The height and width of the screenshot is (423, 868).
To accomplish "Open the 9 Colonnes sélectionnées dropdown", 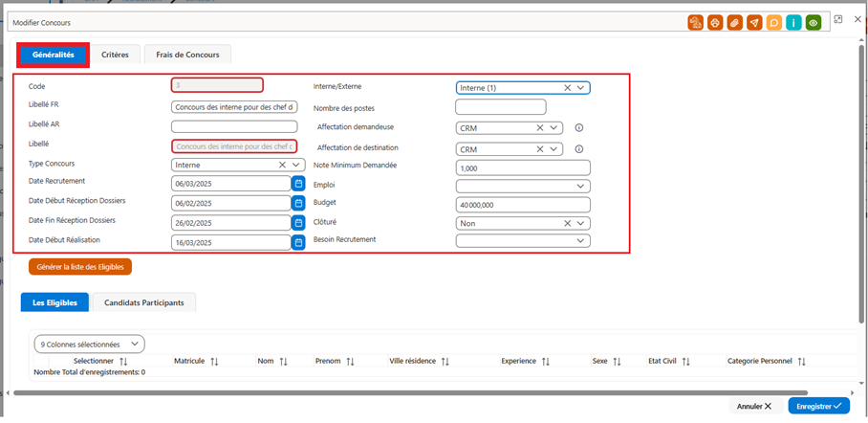I will pos(89,345).
